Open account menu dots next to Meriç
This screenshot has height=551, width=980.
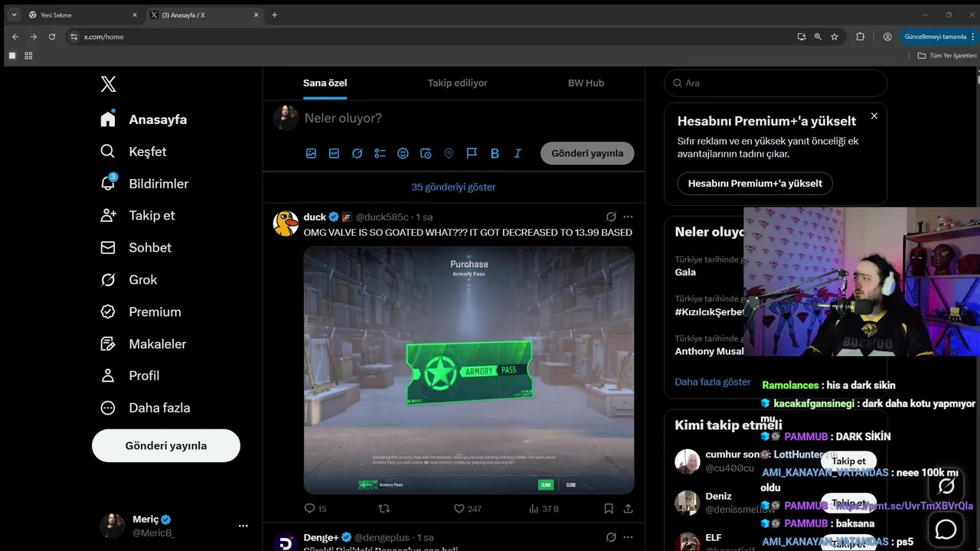[243, 526]
